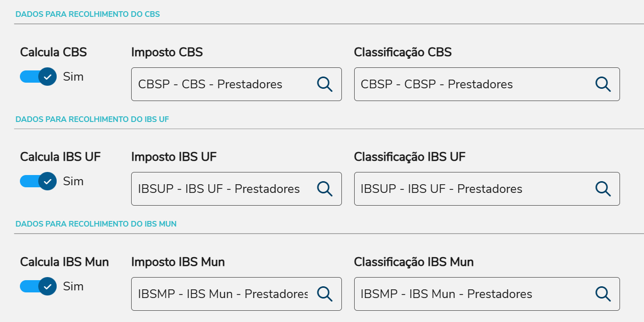
Task: Click 'Dados para recolhimento do CBS' header
Action: click(88, 14)
